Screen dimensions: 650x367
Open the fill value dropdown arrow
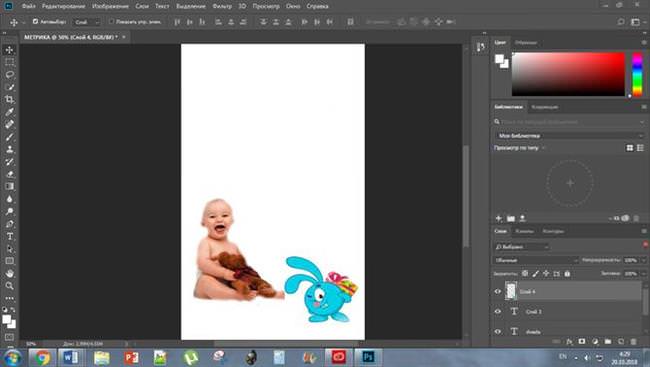coord(644,274)
